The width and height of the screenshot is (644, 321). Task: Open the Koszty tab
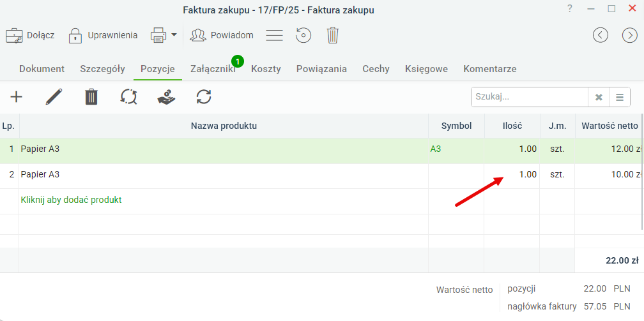(x=266, y=69)
